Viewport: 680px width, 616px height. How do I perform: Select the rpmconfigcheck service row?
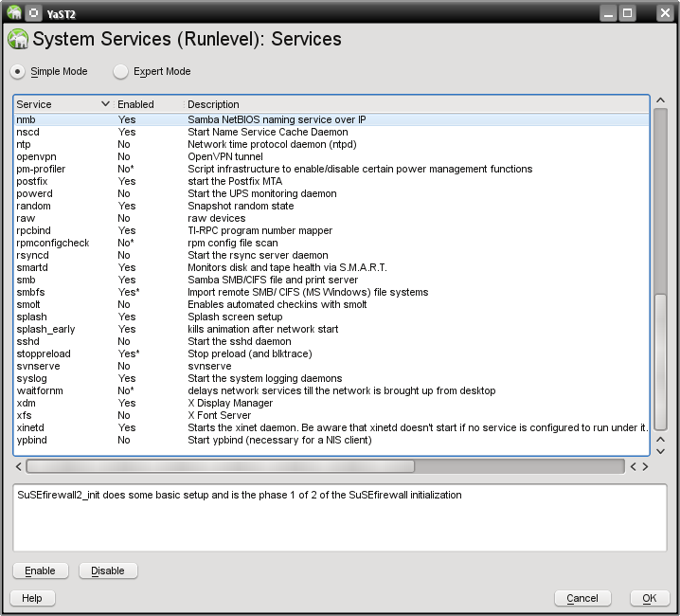click(x=331, y=243)
